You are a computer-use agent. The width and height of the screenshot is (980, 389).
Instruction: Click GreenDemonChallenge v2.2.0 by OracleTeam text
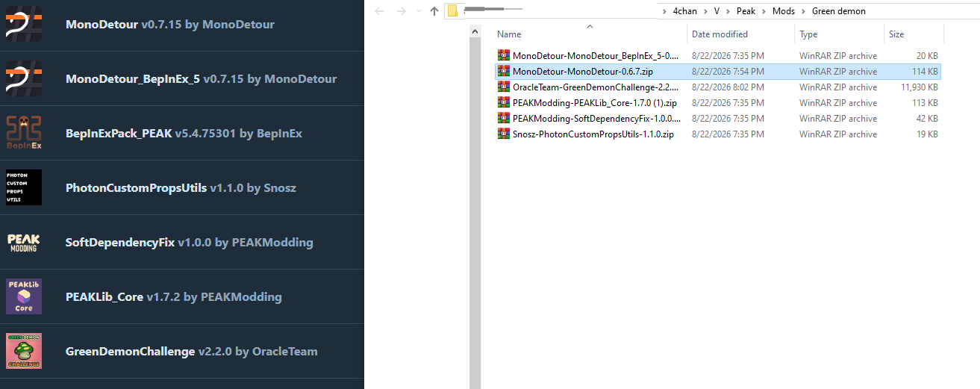pos(192,351)
